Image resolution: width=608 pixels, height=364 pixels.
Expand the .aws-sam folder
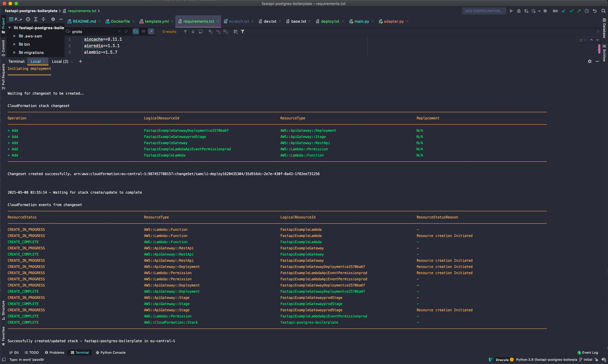14,36
